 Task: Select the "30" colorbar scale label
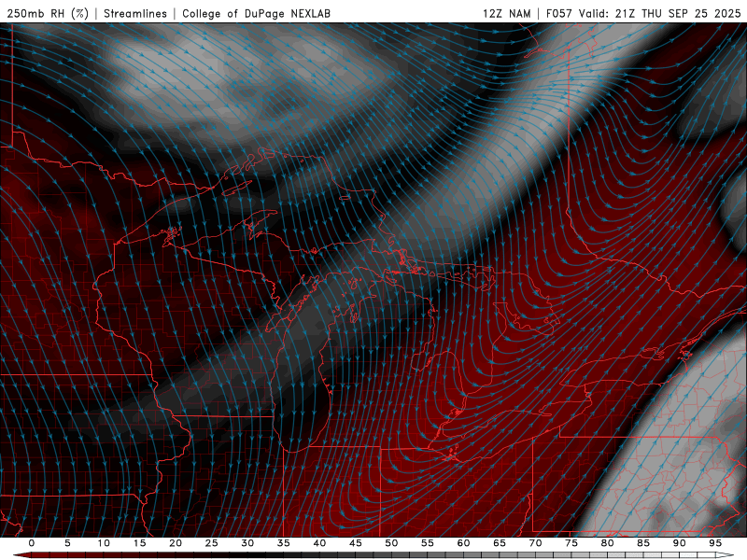point(247,543)
